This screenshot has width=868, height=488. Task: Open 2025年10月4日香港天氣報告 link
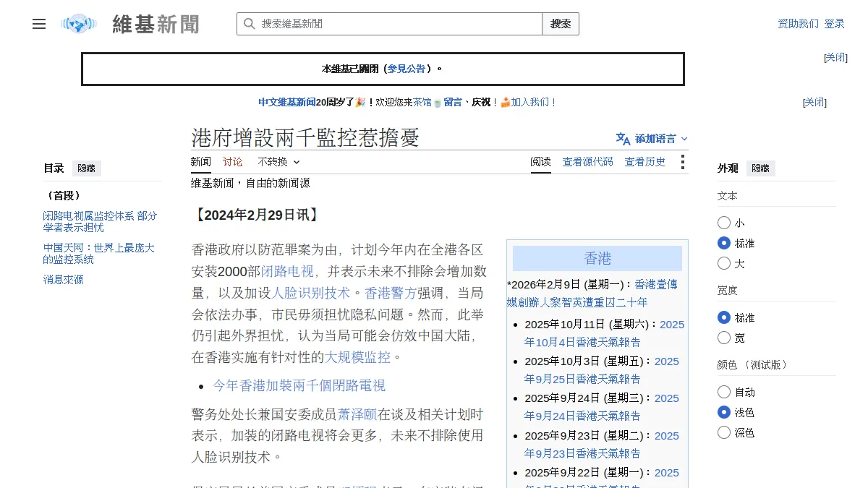(x=605, y=333)
